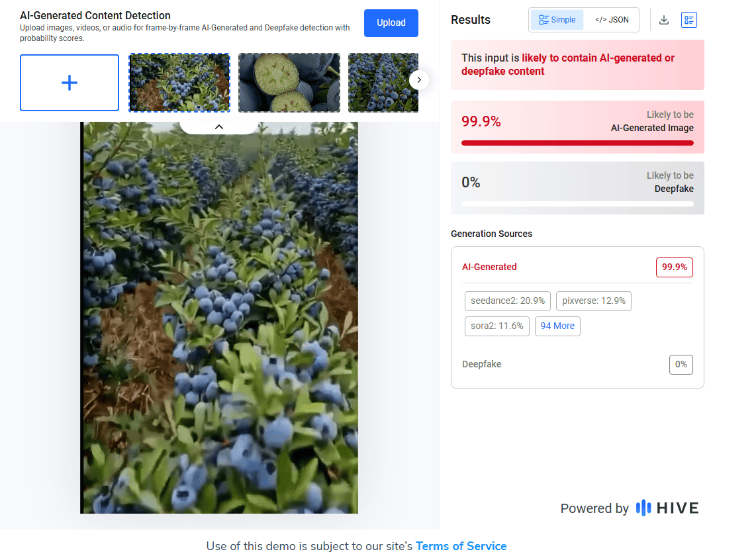Select the sora2 11.6% source chip
This screenshot has width=756, height=558.
pos(496,326)
